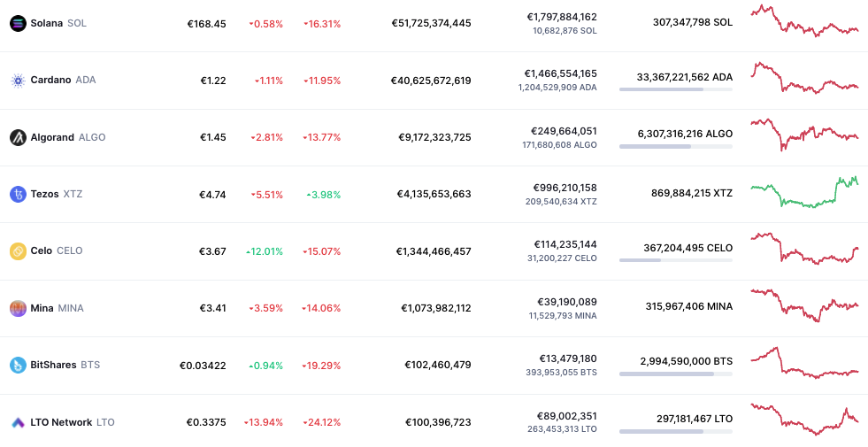Click Tezos market cap €4,135,653,663
This screenshot has height=447, width=868.
[434, 195]
